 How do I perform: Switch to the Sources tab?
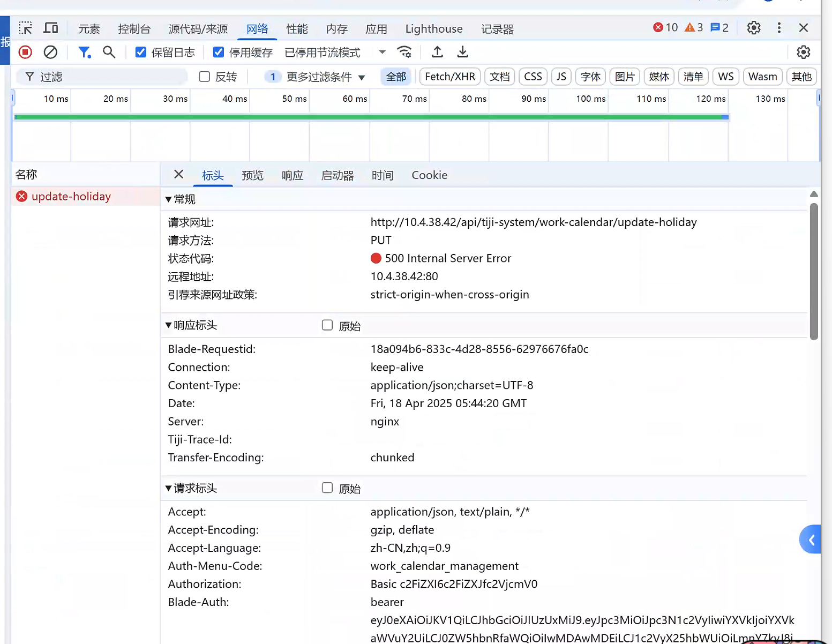[x=198, y=29]
